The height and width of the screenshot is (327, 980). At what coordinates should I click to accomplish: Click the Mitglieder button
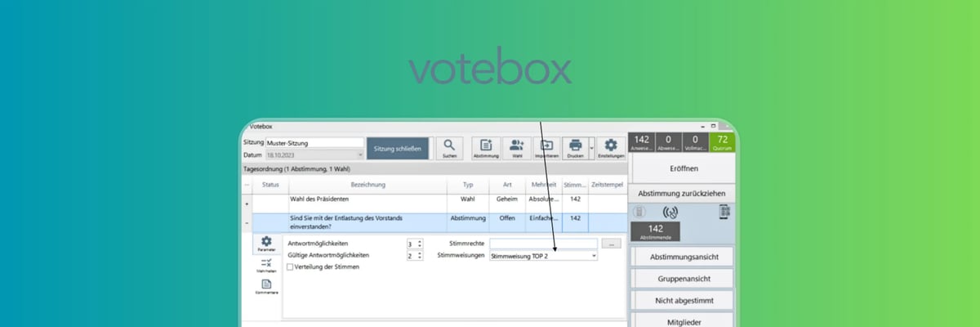tap(684, 320)
